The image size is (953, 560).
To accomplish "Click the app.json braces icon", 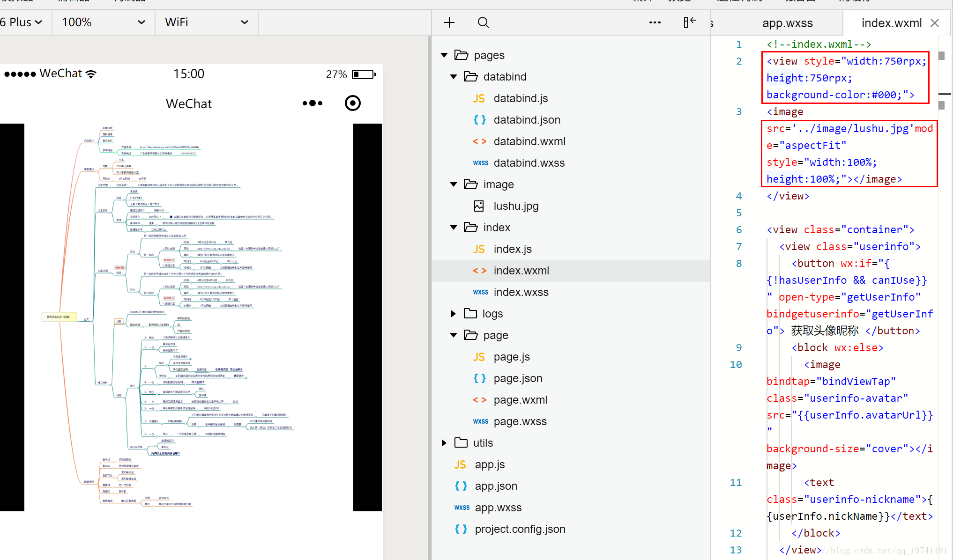I will tap(461, 486).
